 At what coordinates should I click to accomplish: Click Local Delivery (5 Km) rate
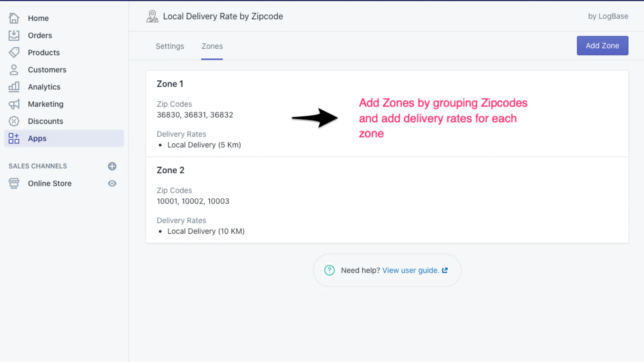click(x=204, y=145)
